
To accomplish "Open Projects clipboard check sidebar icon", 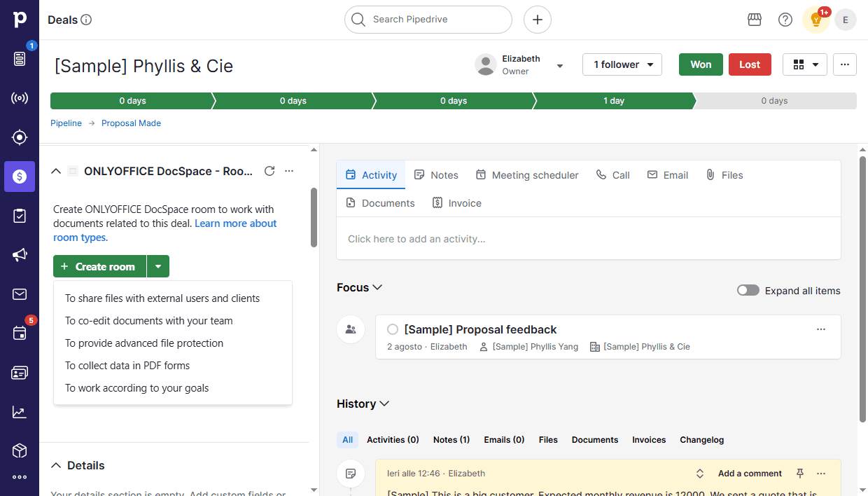I will tap(20, 216).
